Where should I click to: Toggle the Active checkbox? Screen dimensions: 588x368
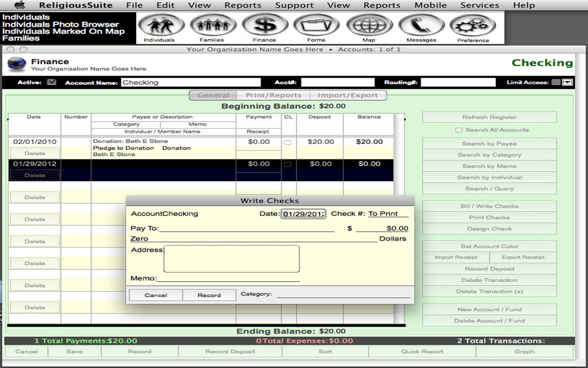point(51,82)
